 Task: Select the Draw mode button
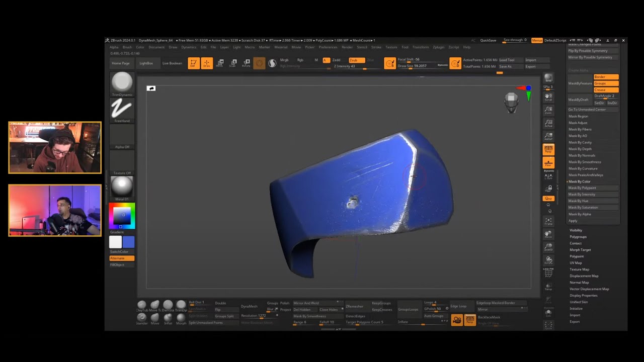coord(206,63)
